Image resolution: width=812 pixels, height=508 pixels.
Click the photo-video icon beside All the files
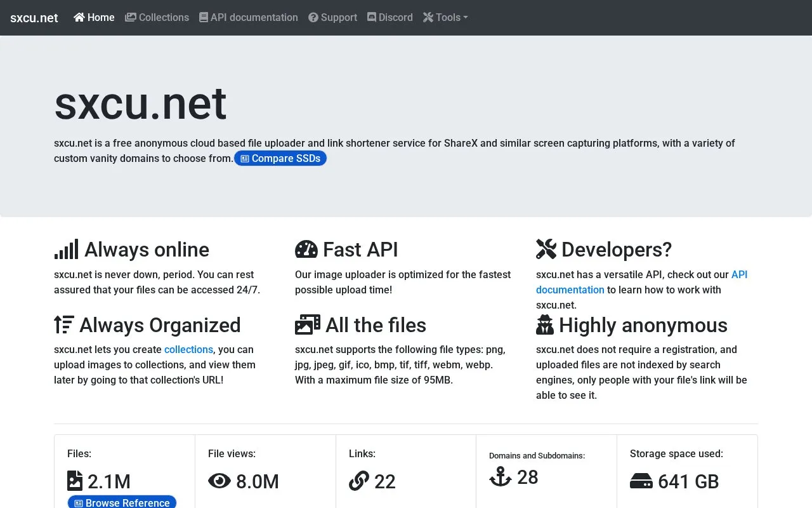[x=308, y=325]
